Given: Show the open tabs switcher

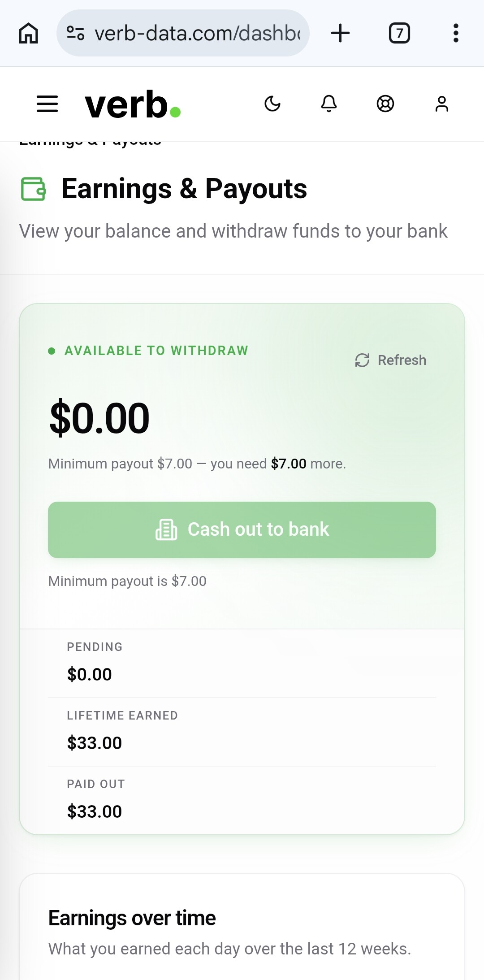Looking at the screenshot, I should click(399, 33).
